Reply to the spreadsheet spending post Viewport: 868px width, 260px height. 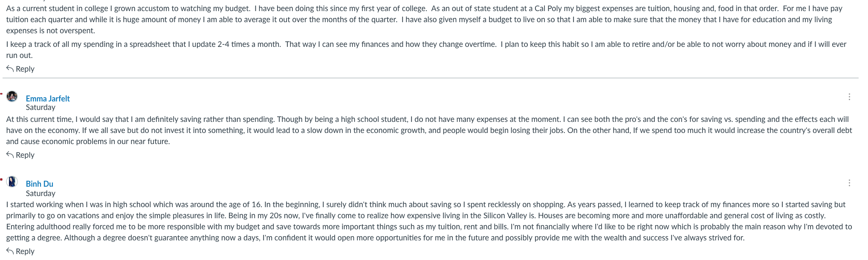coord(20,69)
